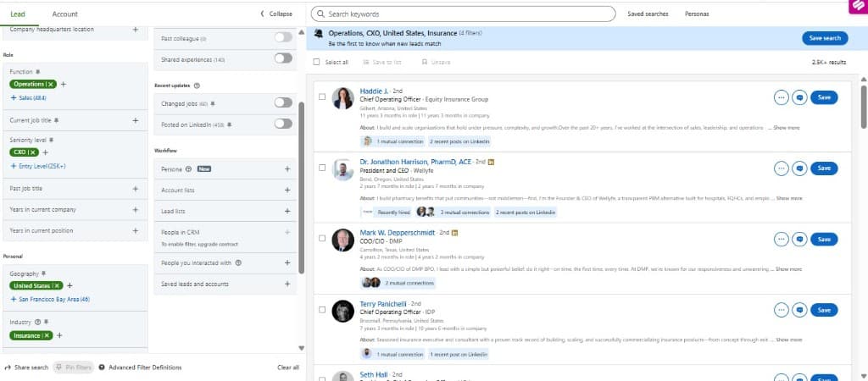The width and height of the screenshot is (868, 381).
Task: Switch to the Lead tab
Action: pos(18,14)
